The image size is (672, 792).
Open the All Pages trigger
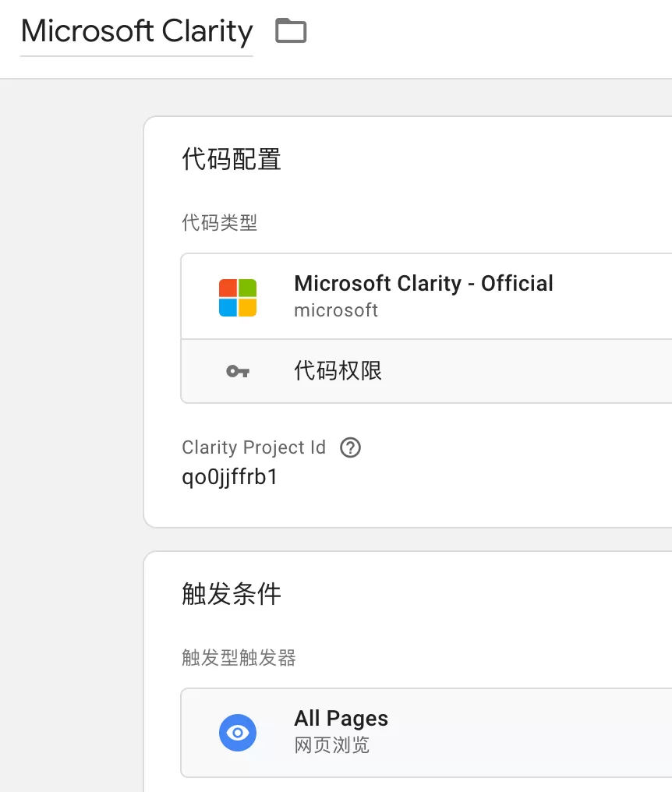coord(426,733)
